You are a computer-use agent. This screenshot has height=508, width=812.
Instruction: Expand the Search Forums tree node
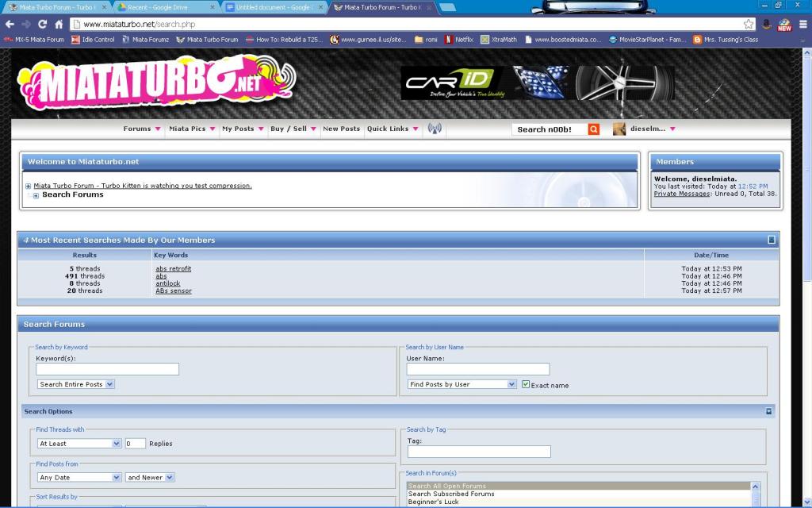click(x=36, y=195)
